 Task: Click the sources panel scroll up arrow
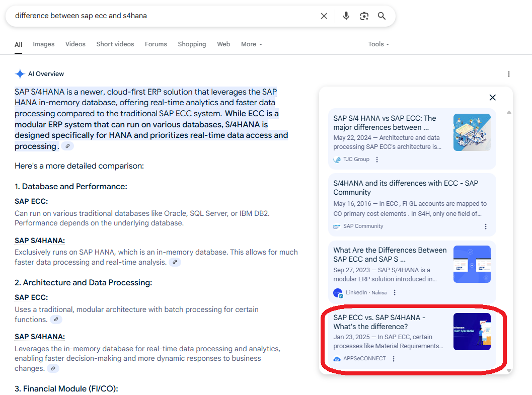pyautogui.click(x=509, y=113)
